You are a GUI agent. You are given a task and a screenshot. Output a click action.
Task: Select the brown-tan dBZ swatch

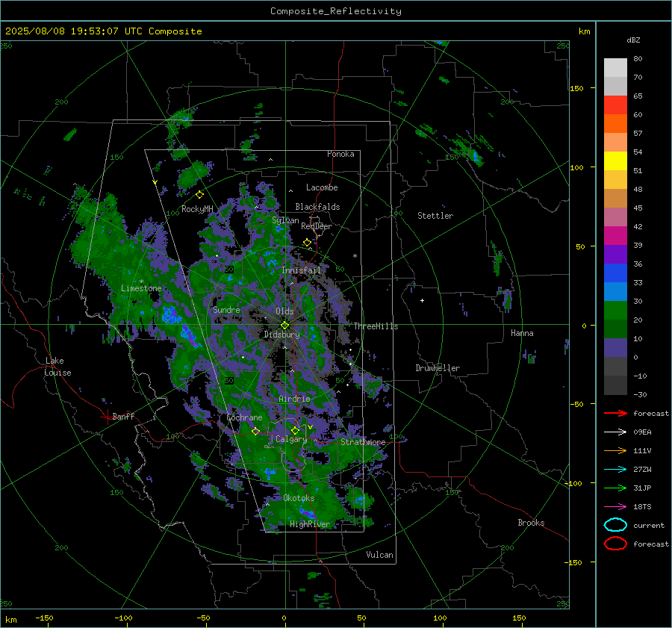coord(615,198)
